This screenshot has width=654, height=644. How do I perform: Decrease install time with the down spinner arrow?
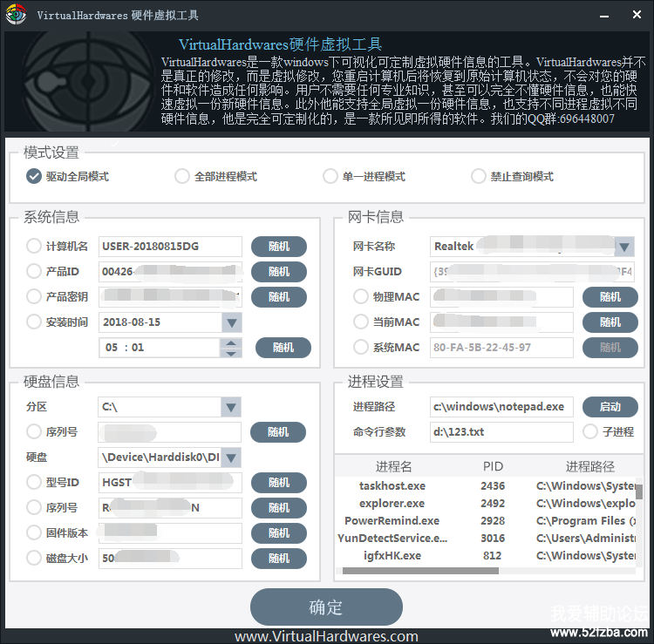pos(231,353)
